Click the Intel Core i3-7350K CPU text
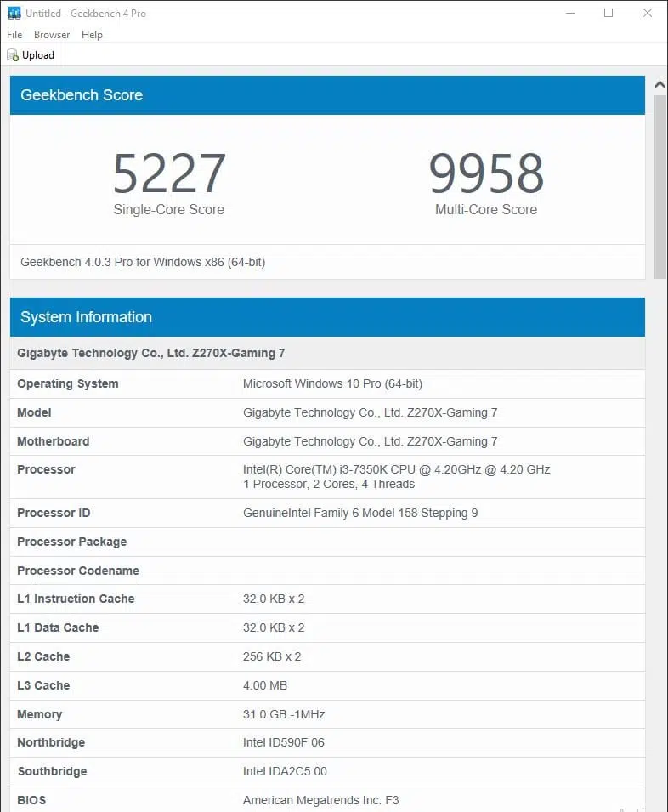Screen dimensions: 668x812 click(x=396, y=469)
